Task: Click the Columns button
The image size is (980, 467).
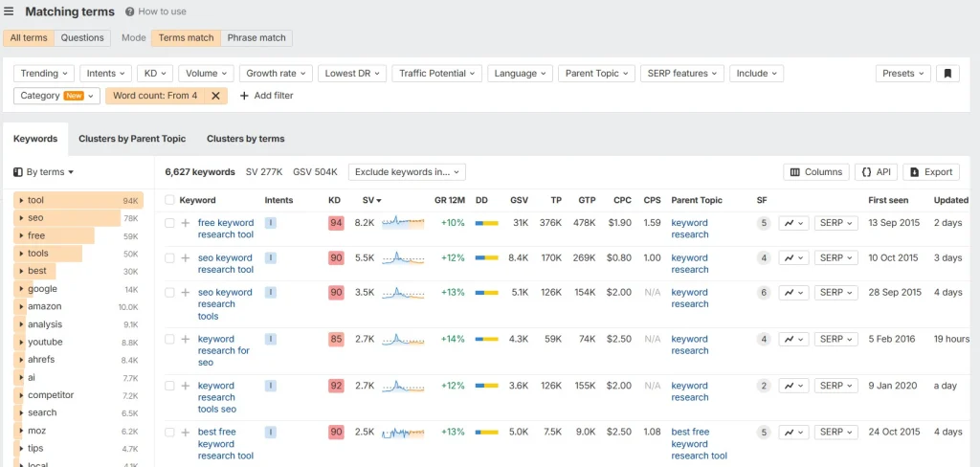Action: (x=816, y=172)
